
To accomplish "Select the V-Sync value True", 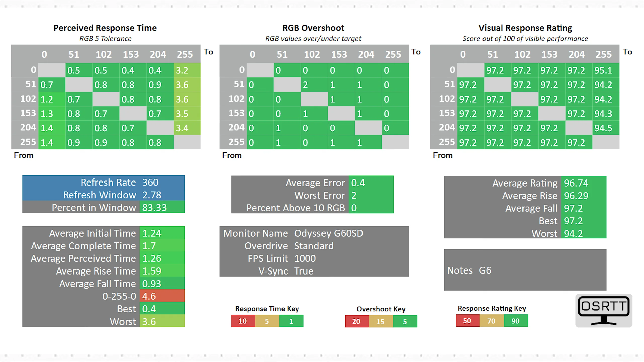I will point(304,271).
